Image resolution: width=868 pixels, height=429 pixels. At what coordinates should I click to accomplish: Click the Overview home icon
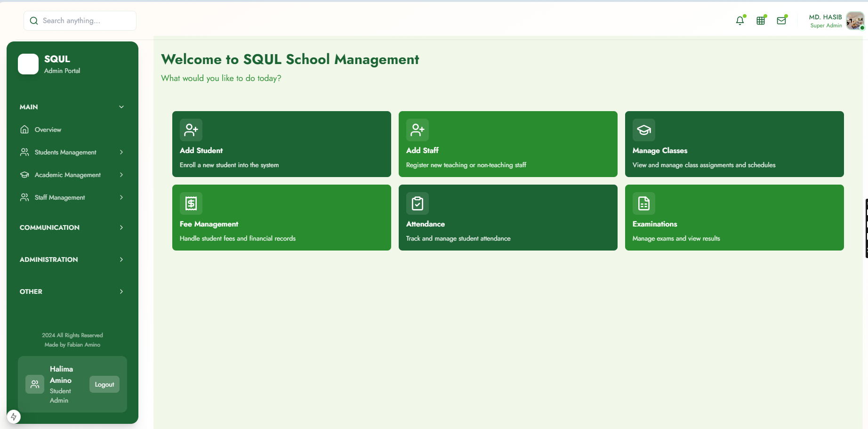pyautogui.click(x=24, y=130)
